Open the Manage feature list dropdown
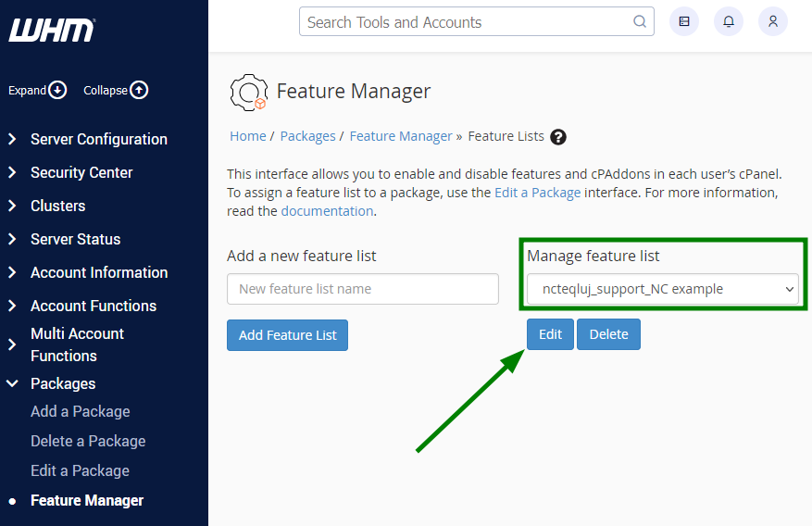Screen dimensions: 812x526 point(662,289)
